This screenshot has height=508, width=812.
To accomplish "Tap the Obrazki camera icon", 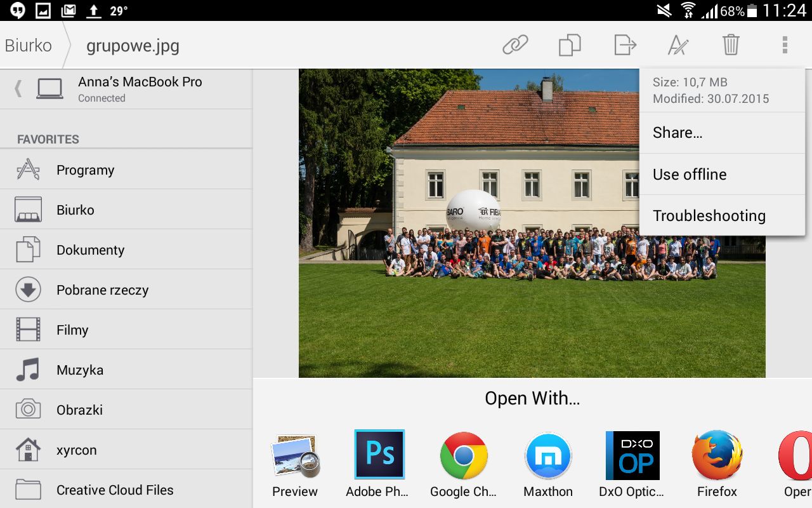I will 28,410.
